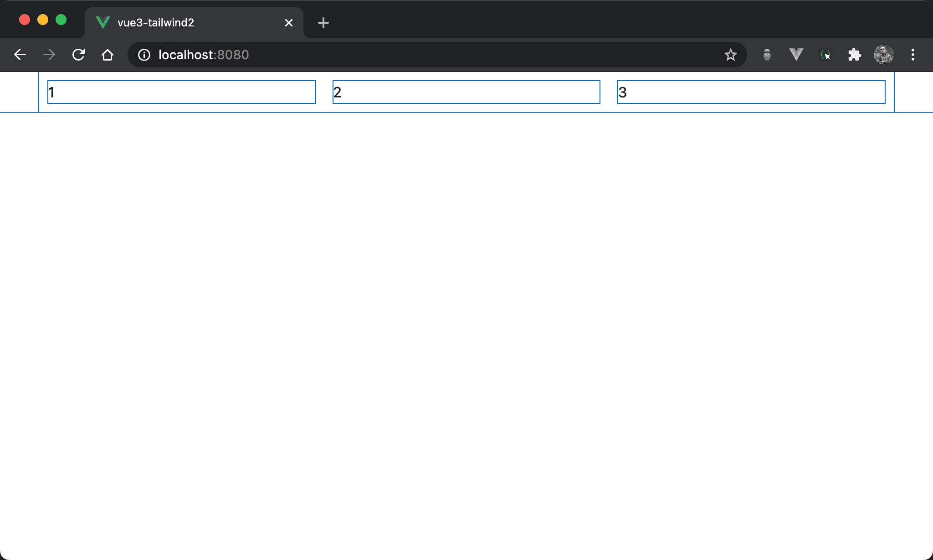This screenshot has height=560, width=933.
Task: Click the shields/privacy icon in toolbar
Action: point(767,55)
